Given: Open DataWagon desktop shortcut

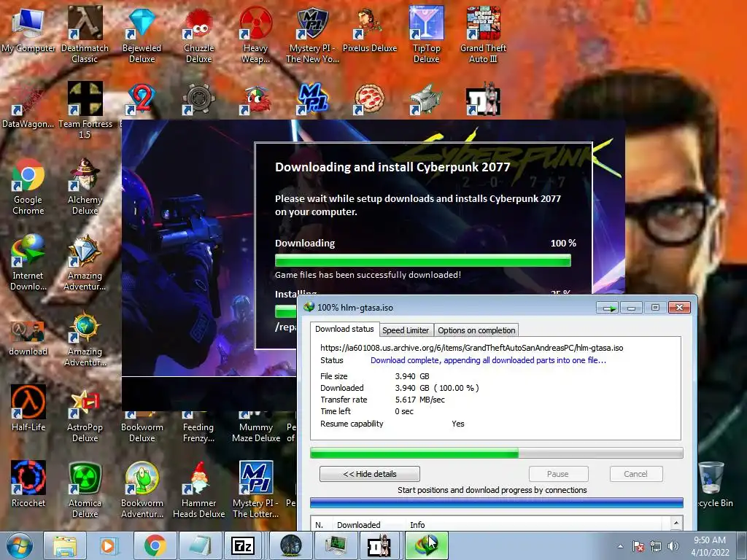Looking at the screenshot, I should coord(28,106).
